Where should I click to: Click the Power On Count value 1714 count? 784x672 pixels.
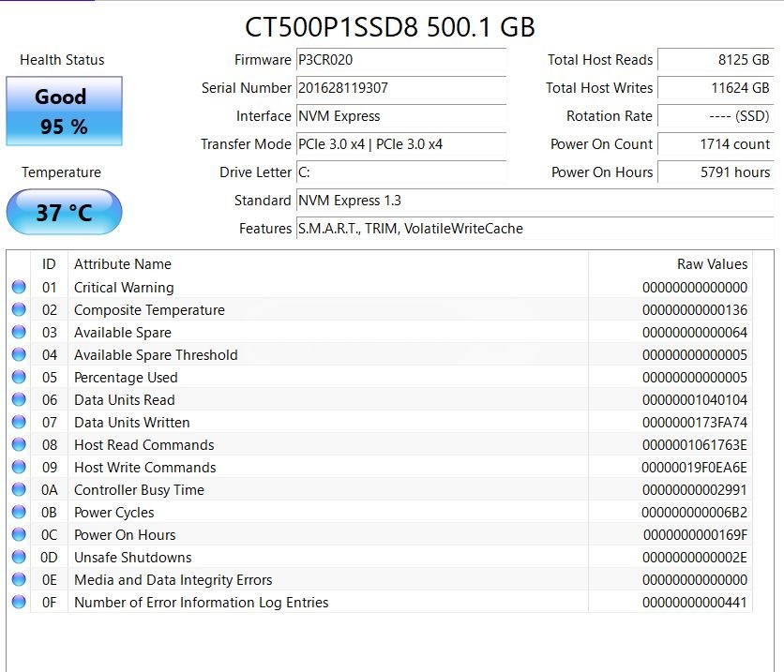[x=716, y=144]
